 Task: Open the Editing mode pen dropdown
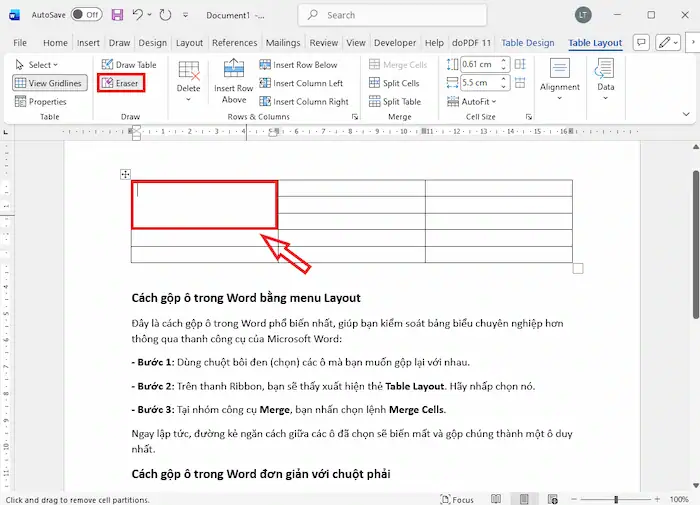tap(668, 43)
